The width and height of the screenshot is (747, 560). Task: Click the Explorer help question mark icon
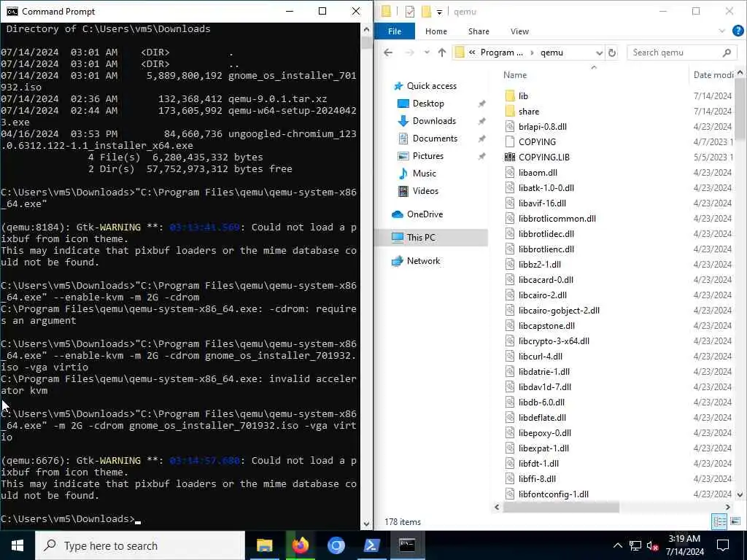(738, 31)
